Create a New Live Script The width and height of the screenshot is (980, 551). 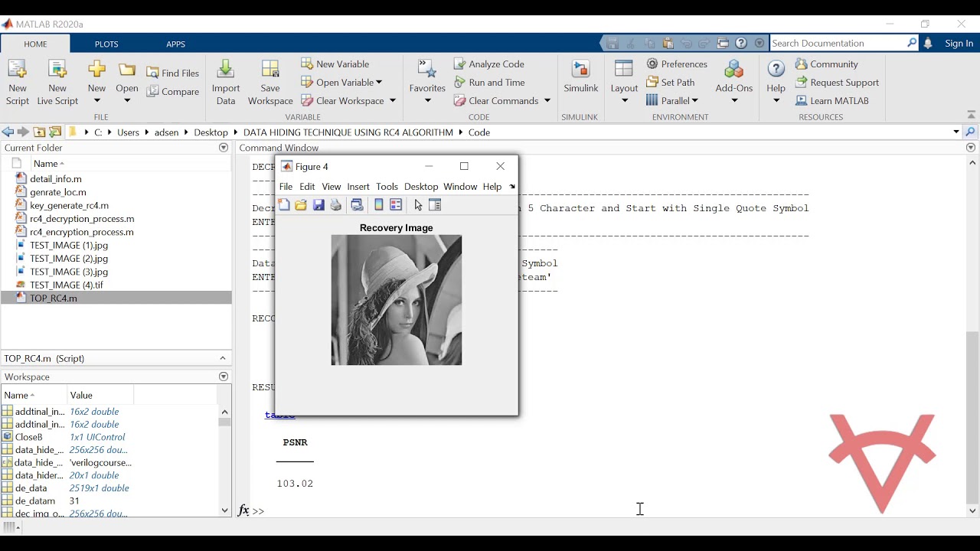(x=57, y=83)
